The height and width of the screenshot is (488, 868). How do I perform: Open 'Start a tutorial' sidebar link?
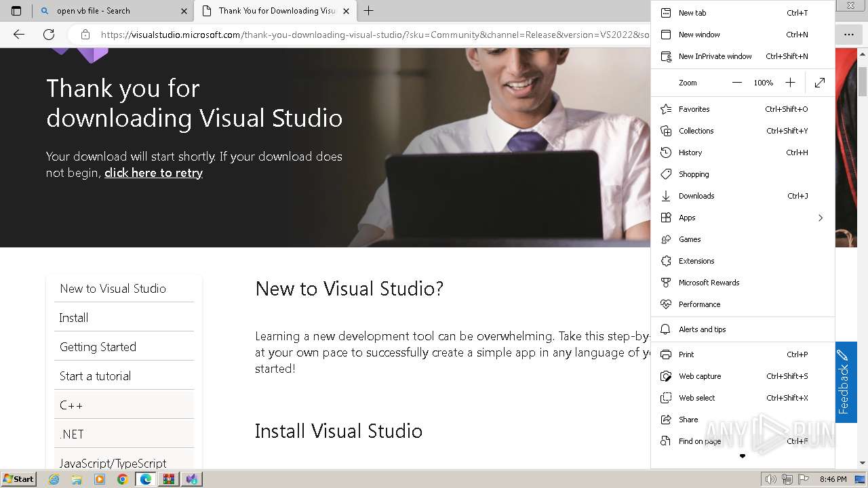click(124, 376)
